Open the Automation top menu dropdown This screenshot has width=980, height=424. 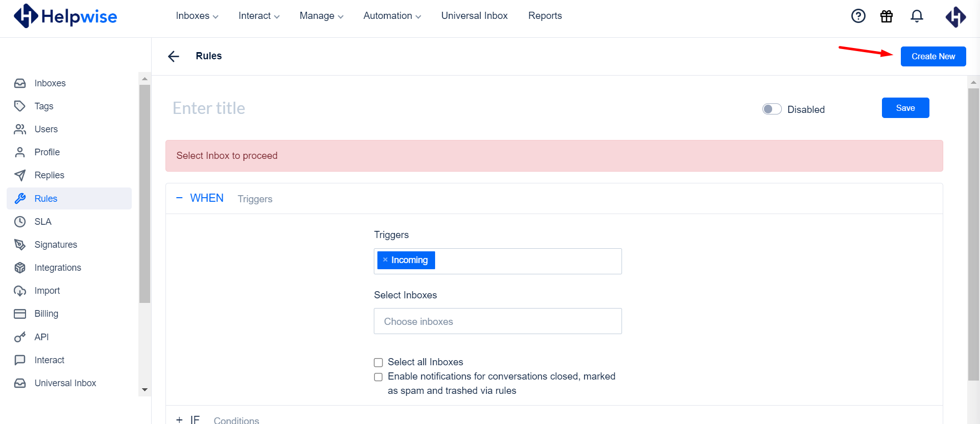392,16
